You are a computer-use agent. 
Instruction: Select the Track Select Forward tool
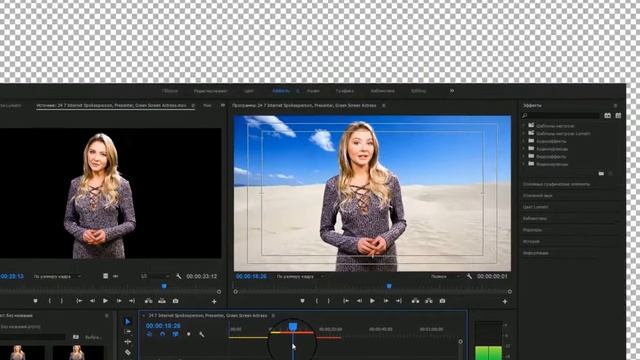[x=128, y=331]
